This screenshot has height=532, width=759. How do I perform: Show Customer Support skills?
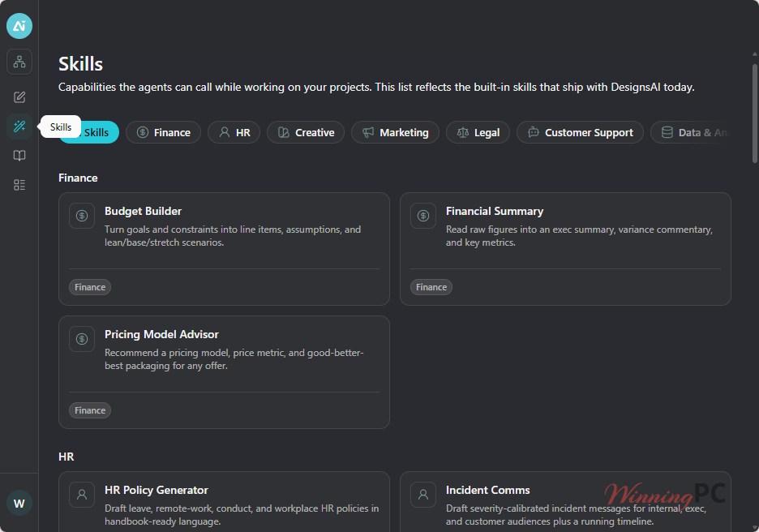580,132
